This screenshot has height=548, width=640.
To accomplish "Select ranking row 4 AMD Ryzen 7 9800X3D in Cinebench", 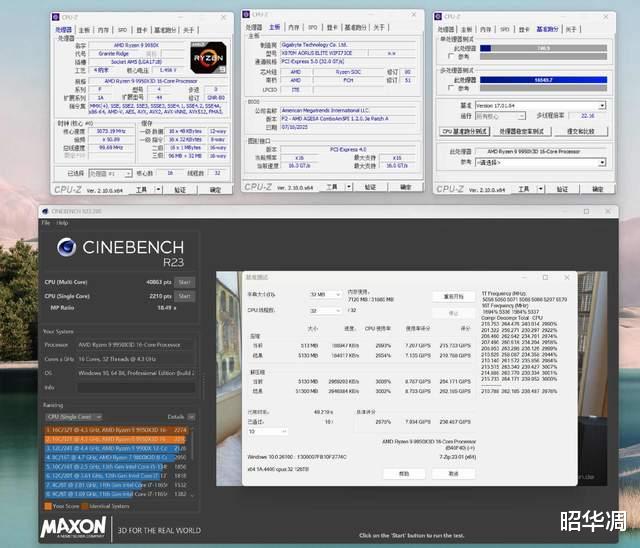I will pyautogui.click(x=116, y=457).
